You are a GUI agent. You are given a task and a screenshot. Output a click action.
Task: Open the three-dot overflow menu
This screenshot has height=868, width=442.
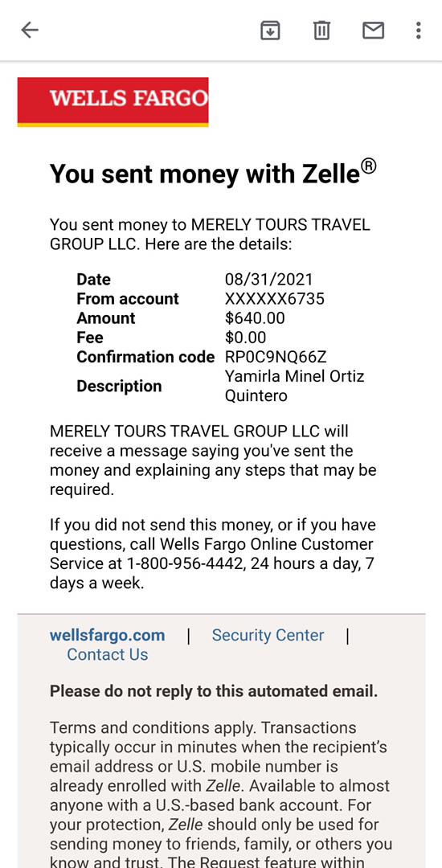pos(419,30)
